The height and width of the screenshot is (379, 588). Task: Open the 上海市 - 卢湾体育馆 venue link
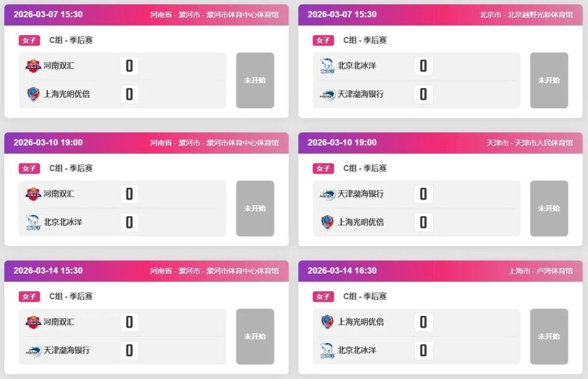(x=541, y=271)
